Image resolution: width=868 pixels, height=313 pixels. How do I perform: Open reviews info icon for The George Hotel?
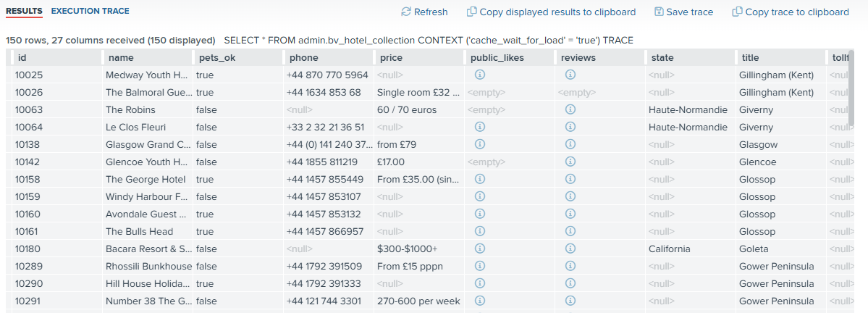pos(570,179)
